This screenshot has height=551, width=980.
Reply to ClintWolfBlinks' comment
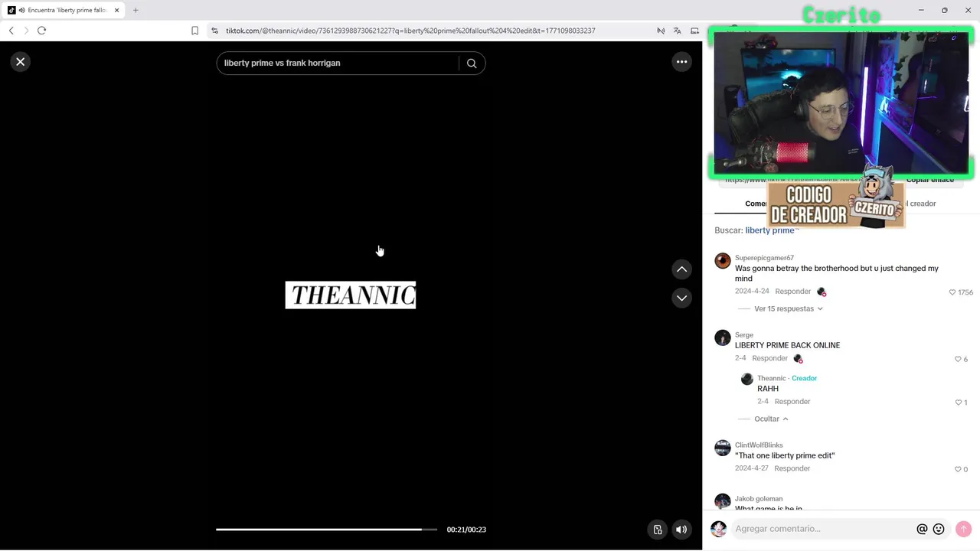tap(792, 468)
